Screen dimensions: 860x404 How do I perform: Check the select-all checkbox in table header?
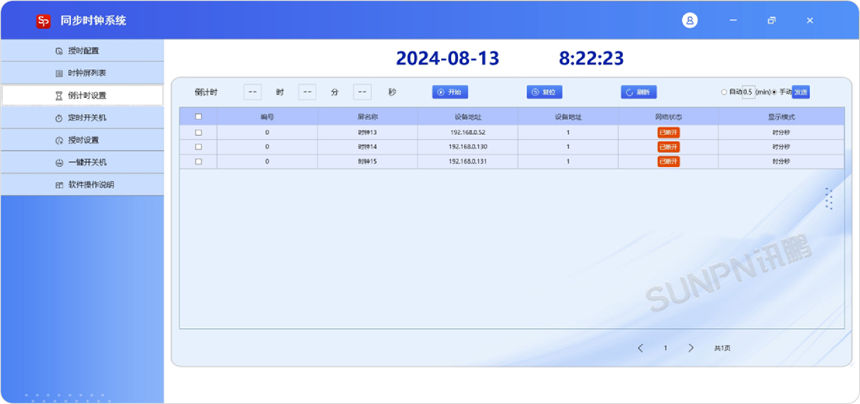(198, 117)
